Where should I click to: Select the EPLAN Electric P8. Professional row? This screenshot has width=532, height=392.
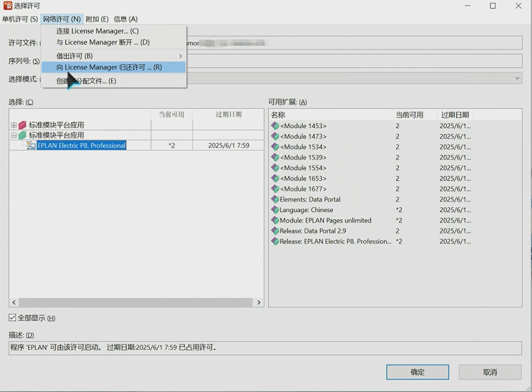(136, 145)
